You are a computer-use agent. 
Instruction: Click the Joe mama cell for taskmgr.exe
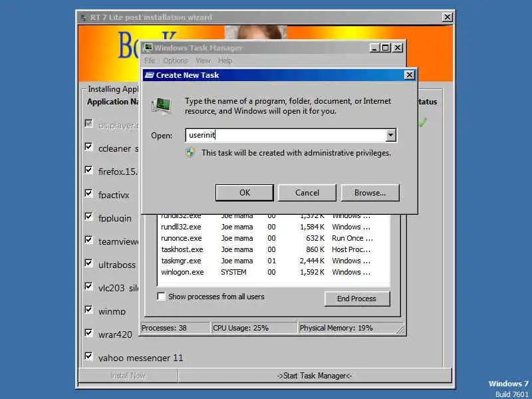(237, 261)
